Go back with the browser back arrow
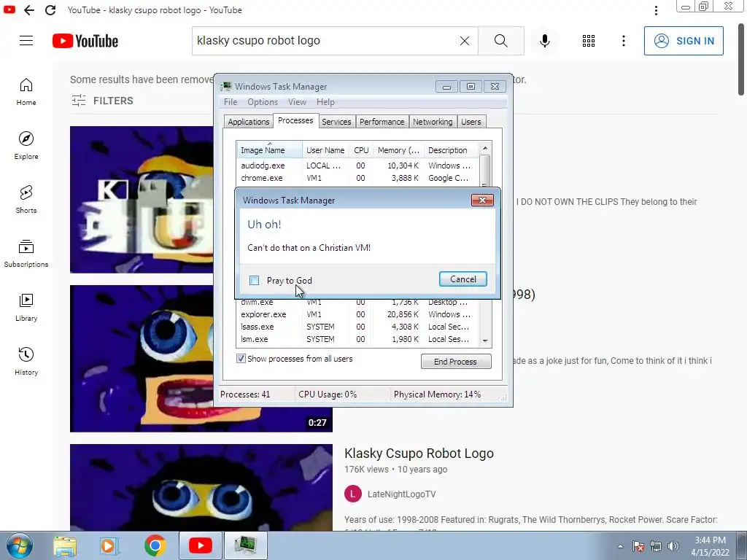This screenshot has width=747, height=560. click(x=29, y=10)
